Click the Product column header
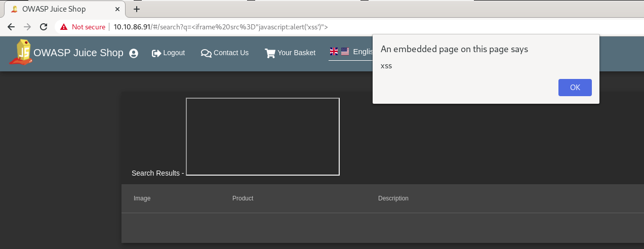The height and width of the screenshot is (249, 644). [243, 198]
